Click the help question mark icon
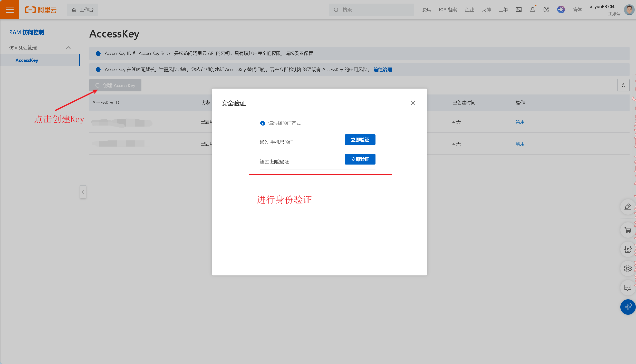The height and width of the screenshot is (364, 636). tap(546, 10)
